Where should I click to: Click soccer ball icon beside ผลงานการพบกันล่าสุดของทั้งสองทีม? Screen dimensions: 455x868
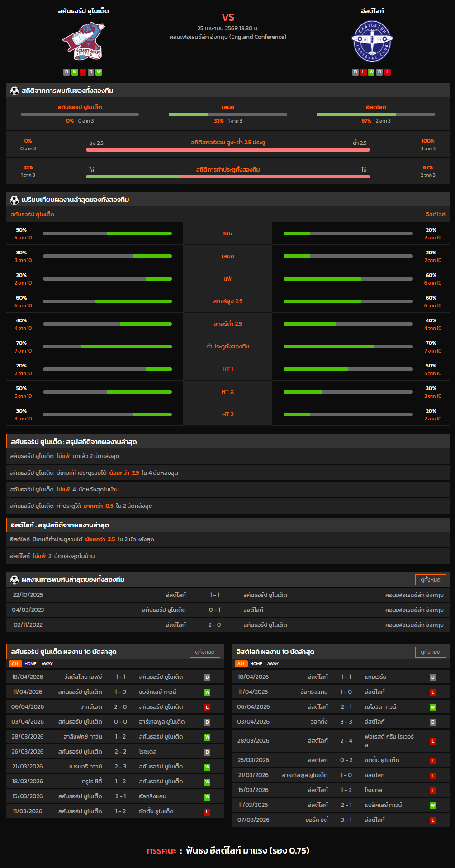point(14,580)
